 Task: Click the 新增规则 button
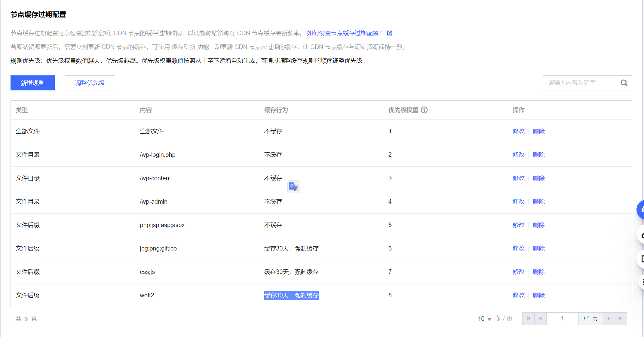click(32, 83)
